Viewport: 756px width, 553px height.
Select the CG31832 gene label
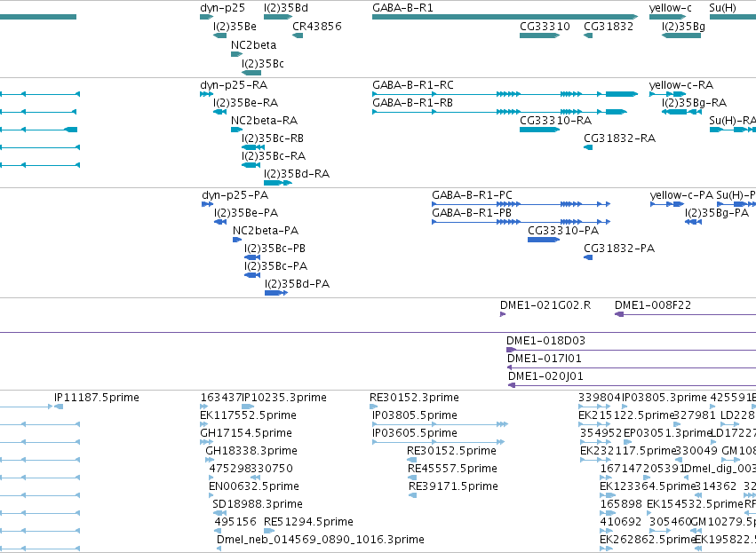tap(609, 26)
